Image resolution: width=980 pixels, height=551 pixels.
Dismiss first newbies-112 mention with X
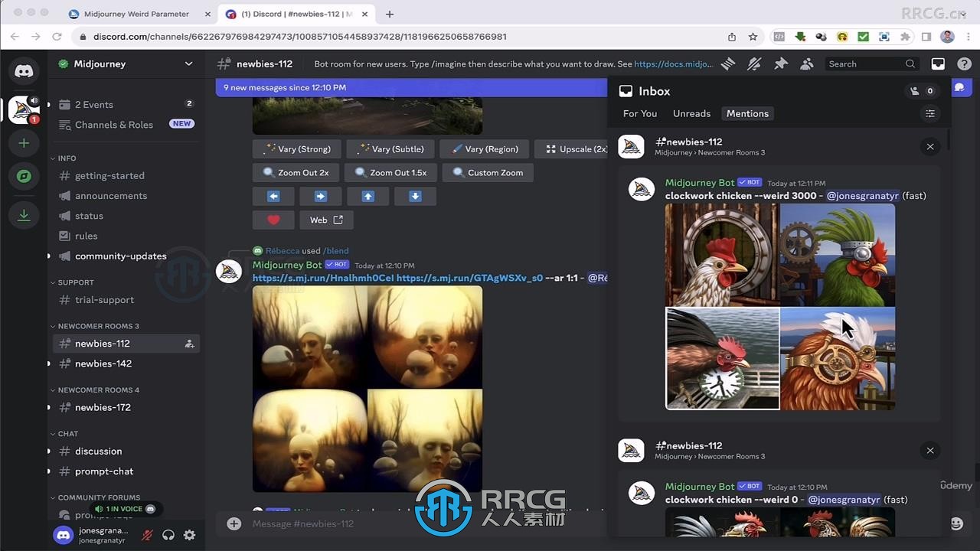(930, 146)
